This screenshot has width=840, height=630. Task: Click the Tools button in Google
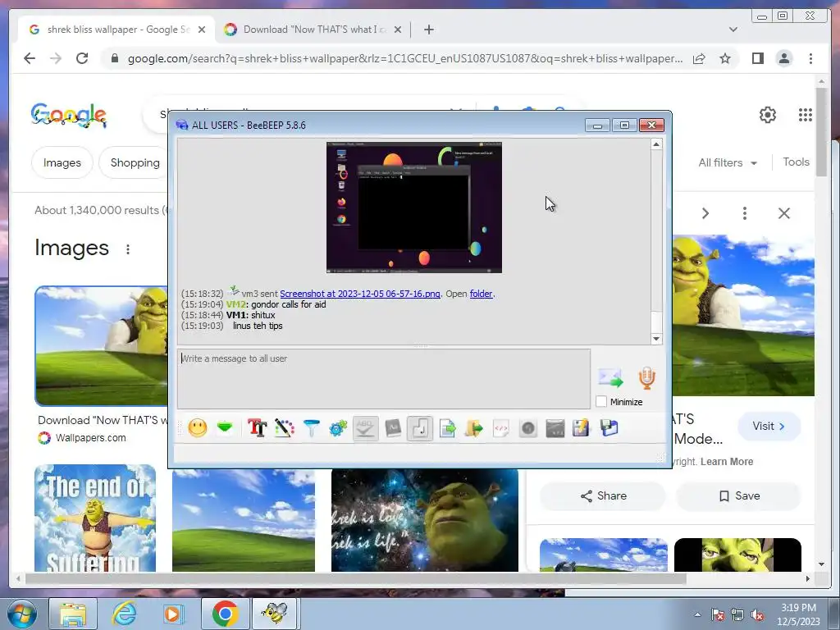[796, 162]
